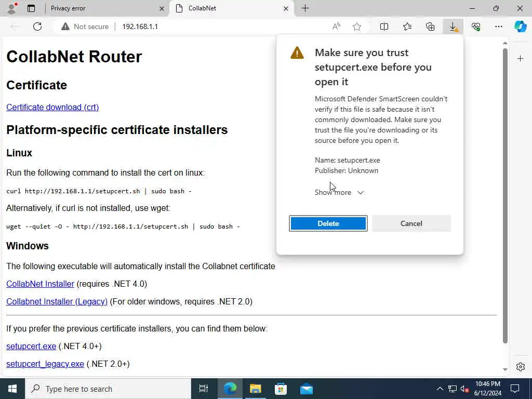
Task: Open Settings and more ellipsis menu
Action: 498,26
